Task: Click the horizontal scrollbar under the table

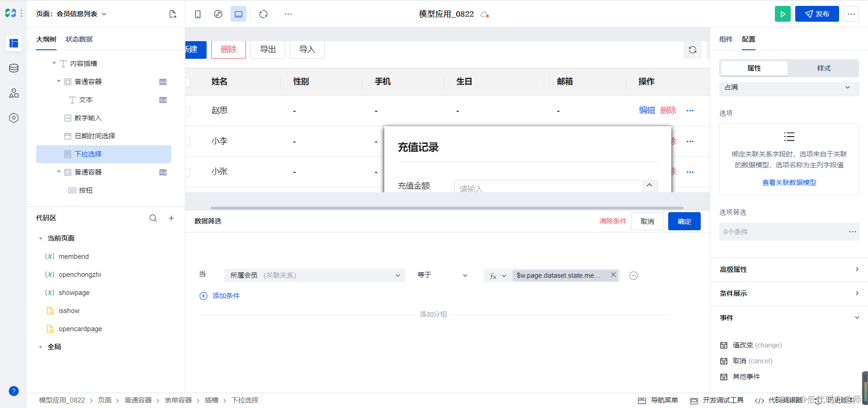Action: [x=448, y=208]
